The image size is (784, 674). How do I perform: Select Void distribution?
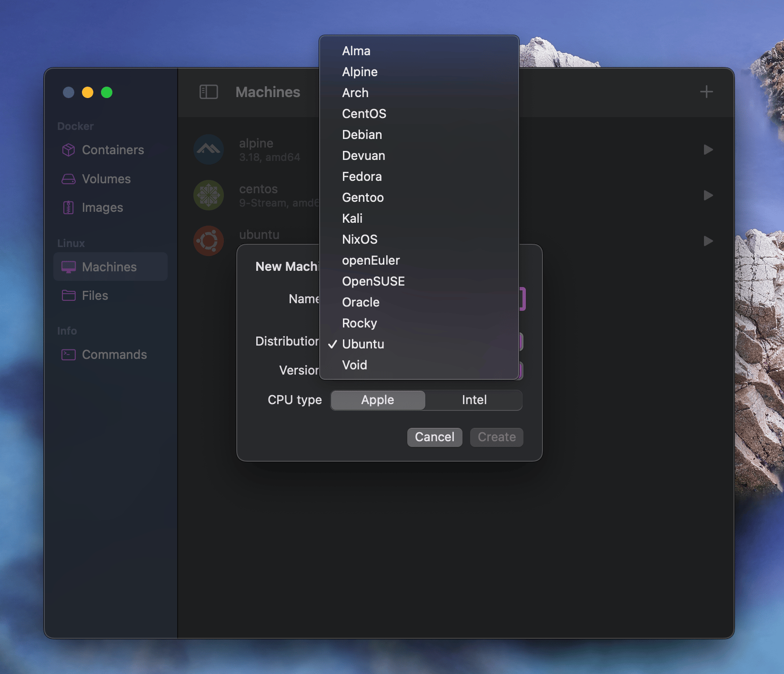tap(419, 365)
